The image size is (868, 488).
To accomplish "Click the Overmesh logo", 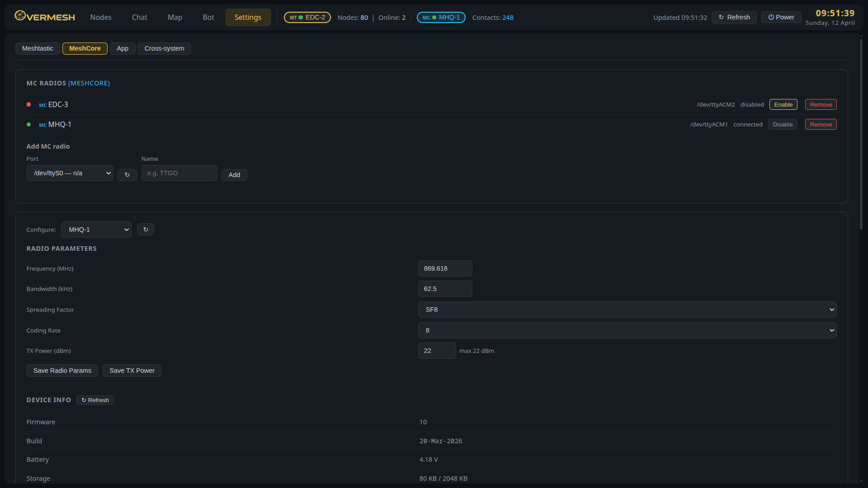I will pyautogui.click(x=45, y=17).
